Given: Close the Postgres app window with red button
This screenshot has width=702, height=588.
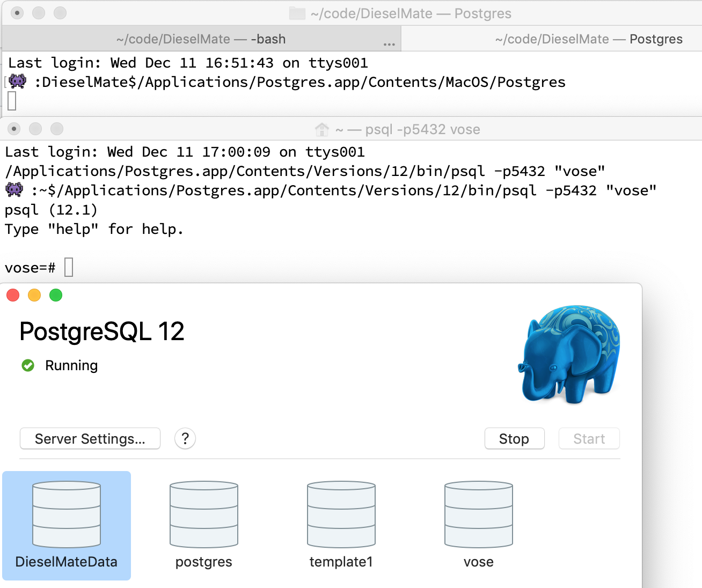Looking at the screenshot, I should [x=13, y=295].
